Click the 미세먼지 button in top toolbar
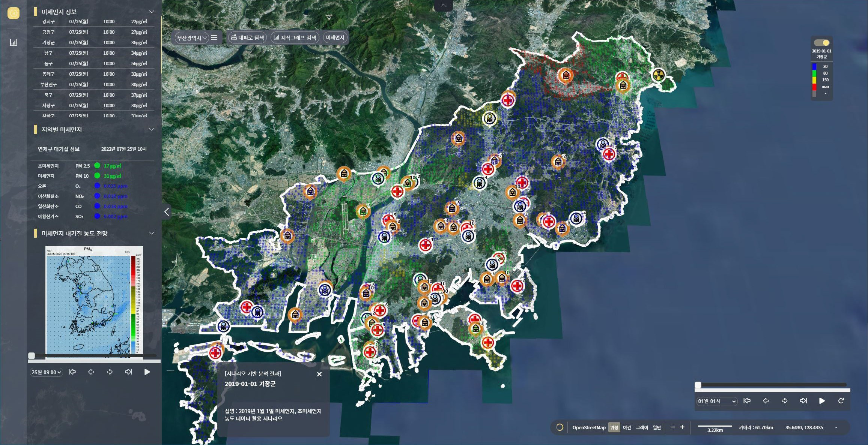Screen dimensions: 868x445 point(335,37)
